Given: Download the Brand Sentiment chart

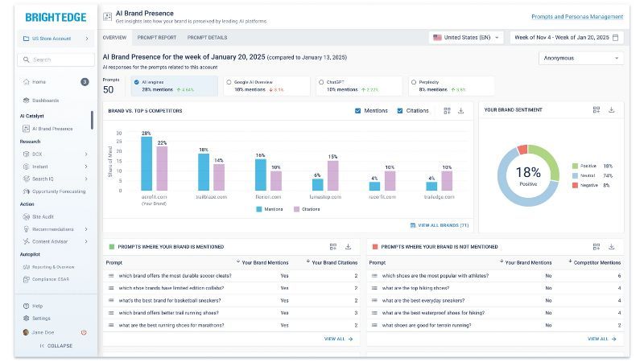Looking at the screenshot, I should pos(612,110).
